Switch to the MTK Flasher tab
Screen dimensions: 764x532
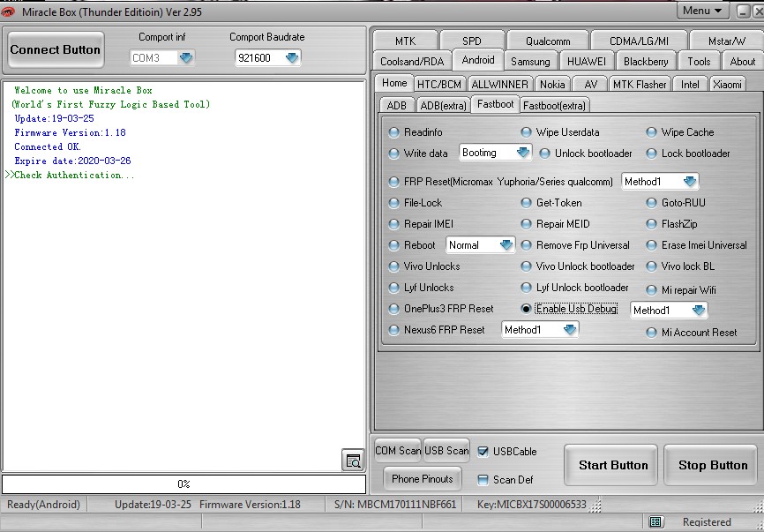point(640,85)
